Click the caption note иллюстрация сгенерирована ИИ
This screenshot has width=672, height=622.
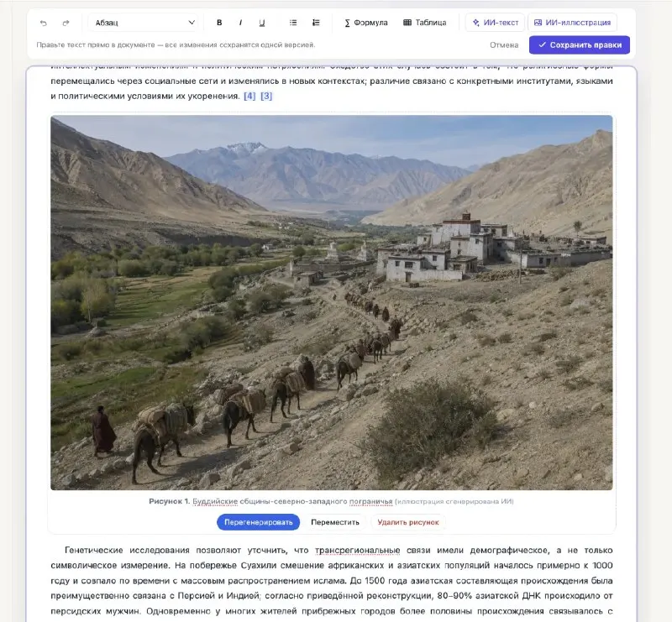(454, 501)
